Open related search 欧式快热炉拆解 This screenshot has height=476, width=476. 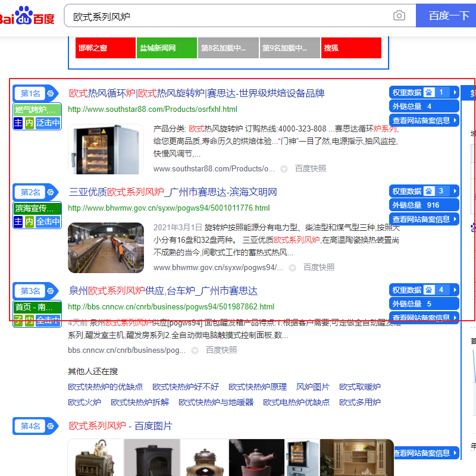(x=140, y=402)
